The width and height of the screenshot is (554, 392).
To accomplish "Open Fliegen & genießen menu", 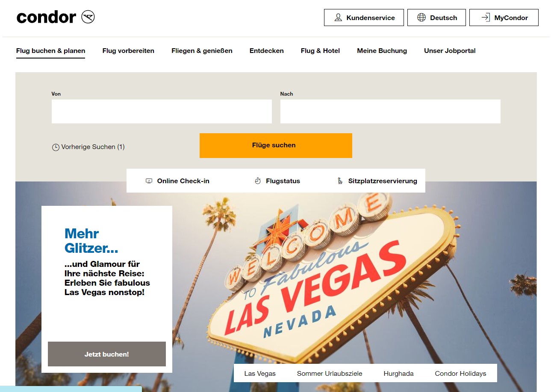I will [x=202, y=51].
